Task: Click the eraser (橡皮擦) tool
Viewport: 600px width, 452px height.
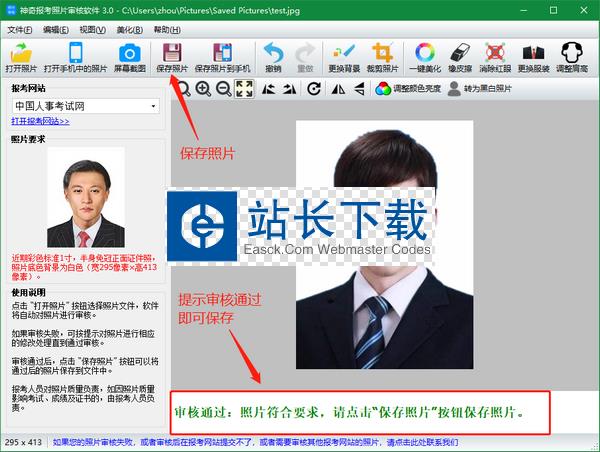Action: click(x=460, y=58)
